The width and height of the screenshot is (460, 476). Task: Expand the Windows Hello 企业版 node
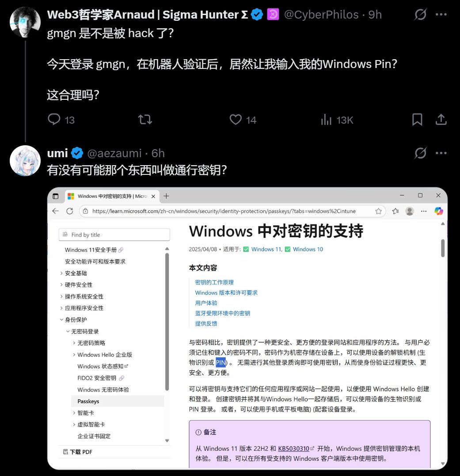coord(74,355)
